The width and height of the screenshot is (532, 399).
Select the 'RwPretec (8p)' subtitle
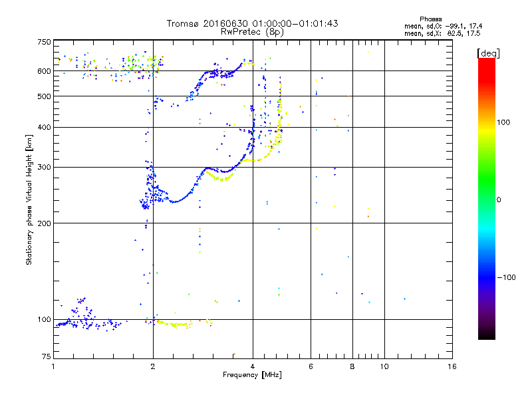(252, 32)
